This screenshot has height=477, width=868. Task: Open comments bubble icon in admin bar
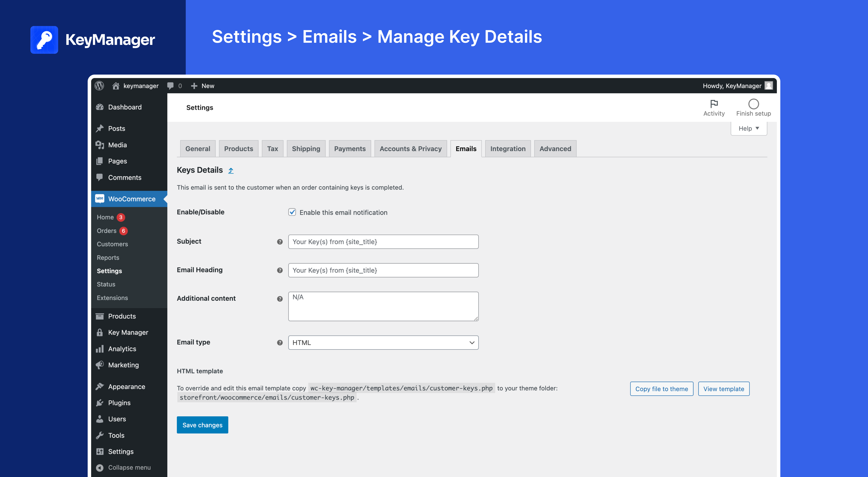coord(171,86)
